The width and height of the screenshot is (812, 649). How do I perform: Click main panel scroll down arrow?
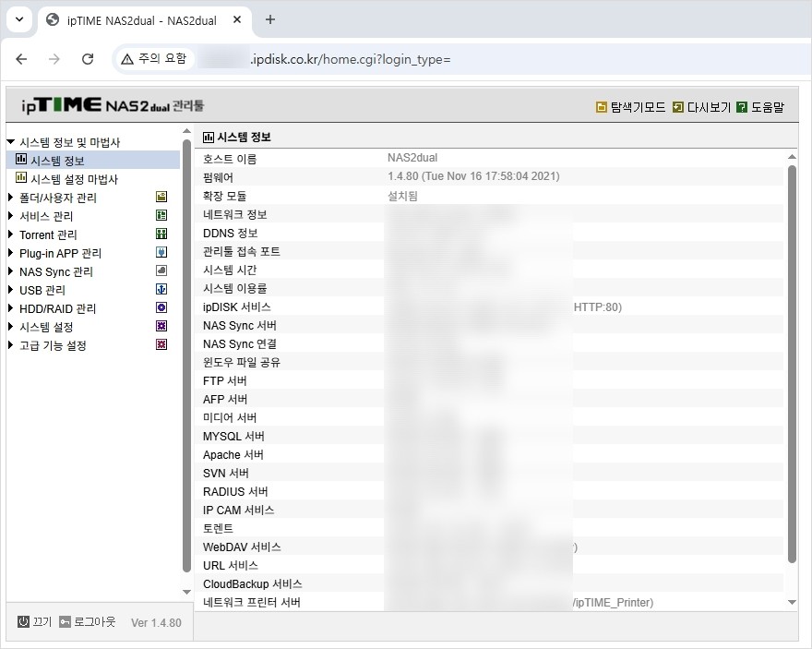pos(792,602)
